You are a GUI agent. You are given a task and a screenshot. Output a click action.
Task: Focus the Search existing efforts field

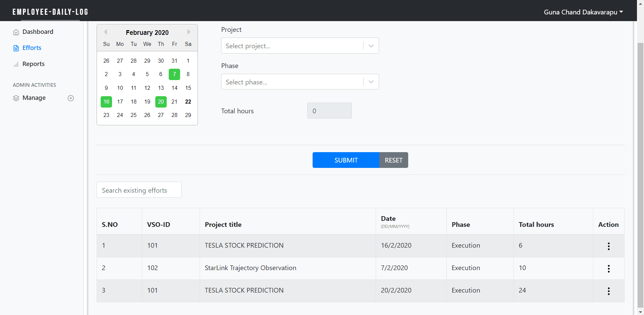[139, 190]
